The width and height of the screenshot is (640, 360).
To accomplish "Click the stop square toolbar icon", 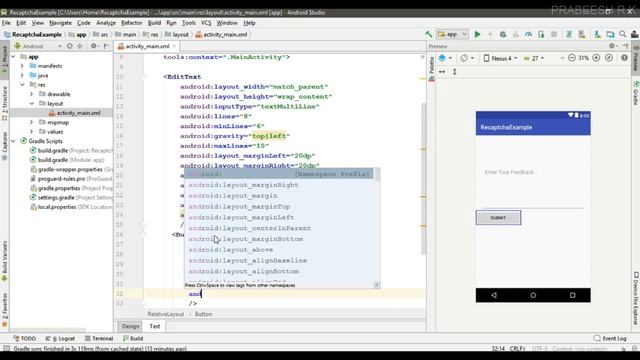I will (554, 35).
